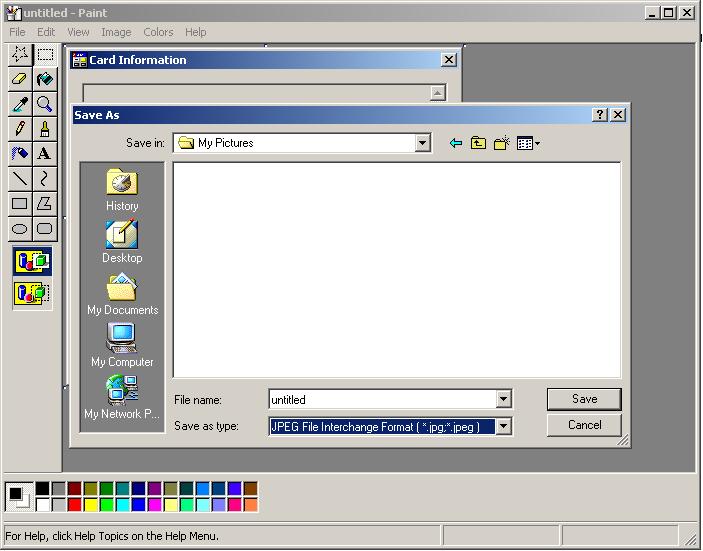This screenshot has height=551, width=703.
Task: Click the Save button
Action: (584, 399)
